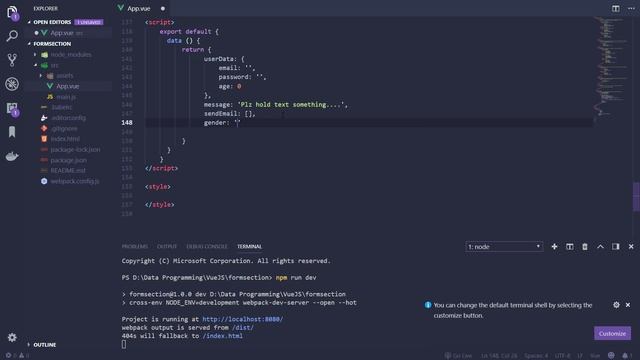The image size is (640, 360).
Task: Open the terminal selector dropdown '1: node'
Action: coord(504,247)
